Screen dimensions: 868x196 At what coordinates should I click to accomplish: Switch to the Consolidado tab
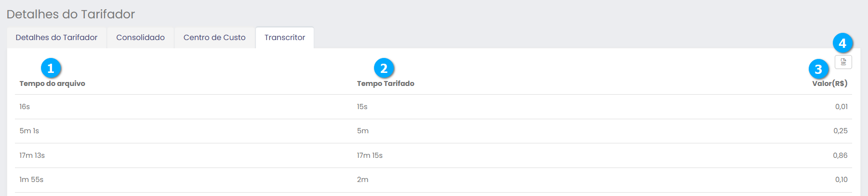(x=140, y=38)
